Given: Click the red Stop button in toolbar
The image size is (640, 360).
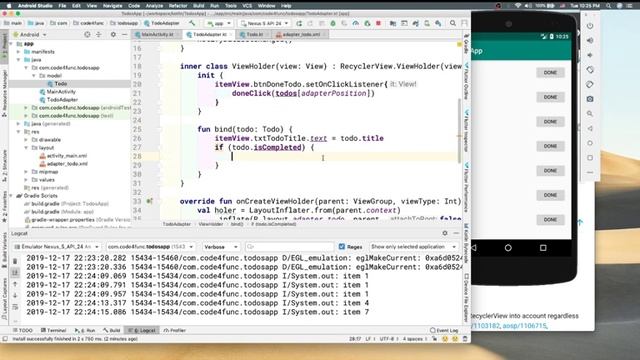Looking at the screenshot, I should tap(378, 24).
